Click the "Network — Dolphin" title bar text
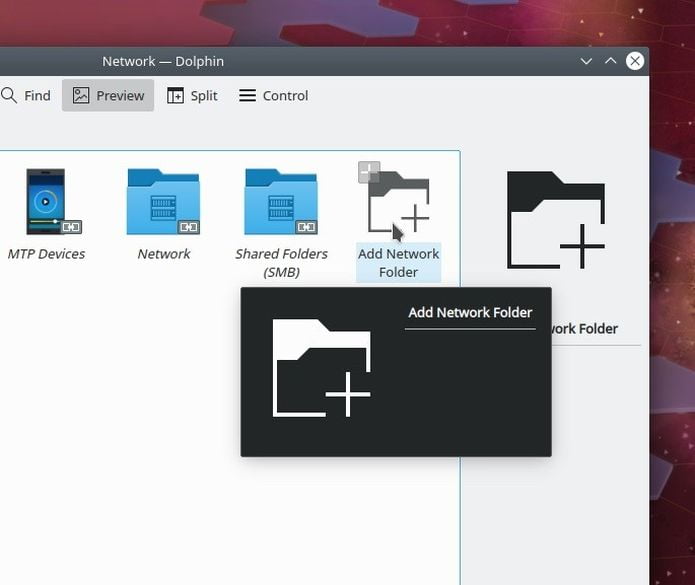 tap(163, 61)
